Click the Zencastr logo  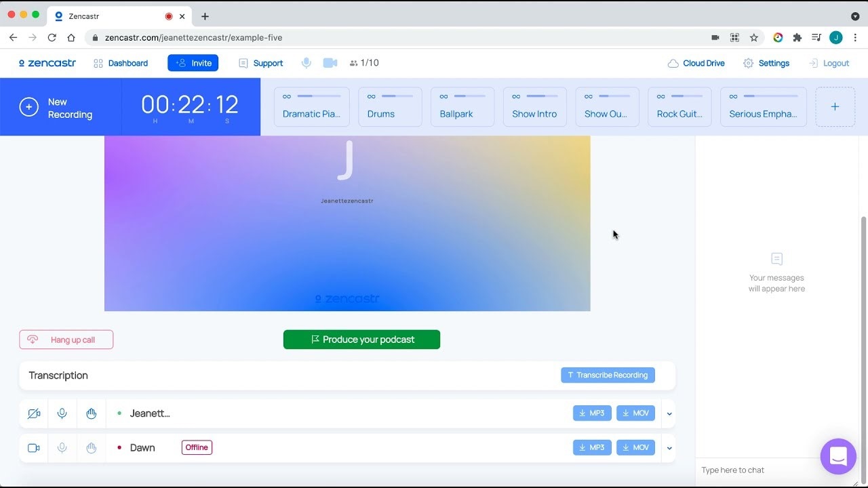47,63
